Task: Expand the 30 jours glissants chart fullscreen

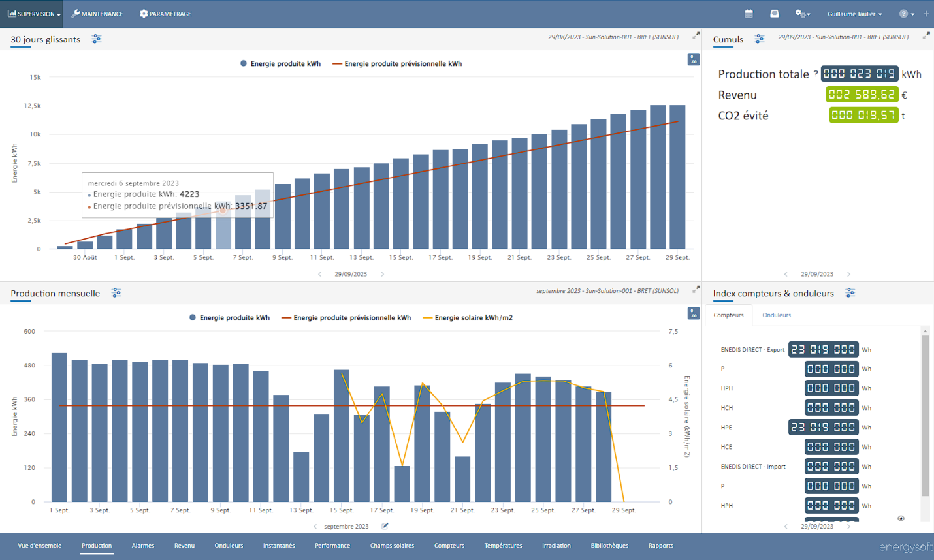Action: 696,35
